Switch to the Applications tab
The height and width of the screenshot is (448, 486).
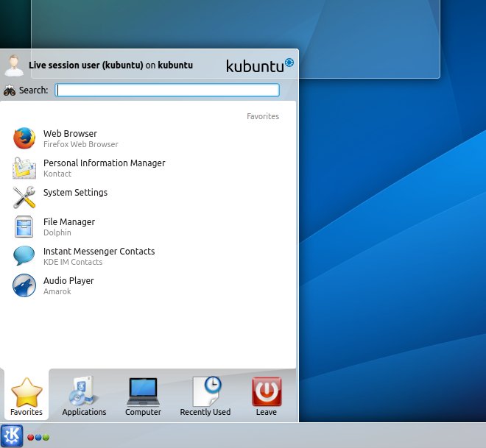click(84, 397)
